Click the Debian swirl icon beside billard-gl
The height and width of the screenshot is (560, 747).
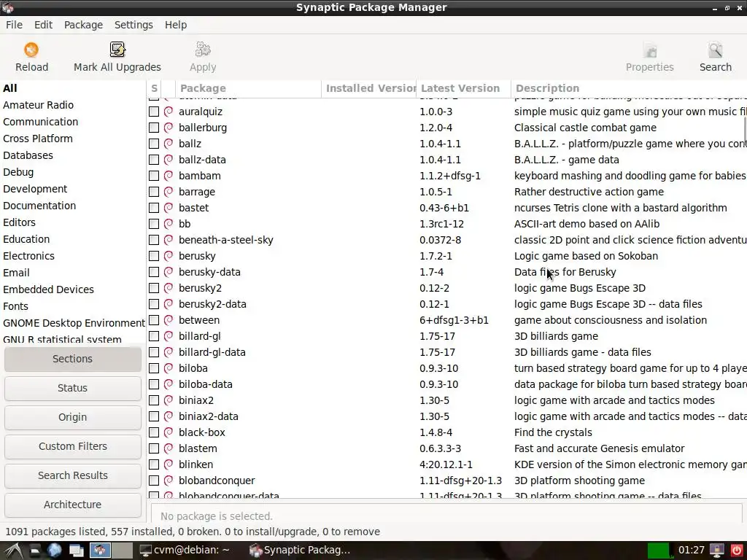pyautogui.click(x=169, y=336)
